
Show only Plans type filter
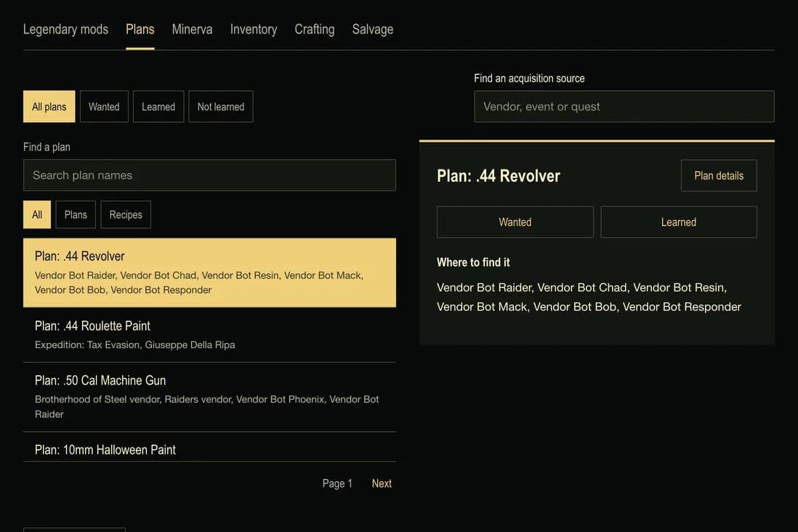[x=76, y=214]
